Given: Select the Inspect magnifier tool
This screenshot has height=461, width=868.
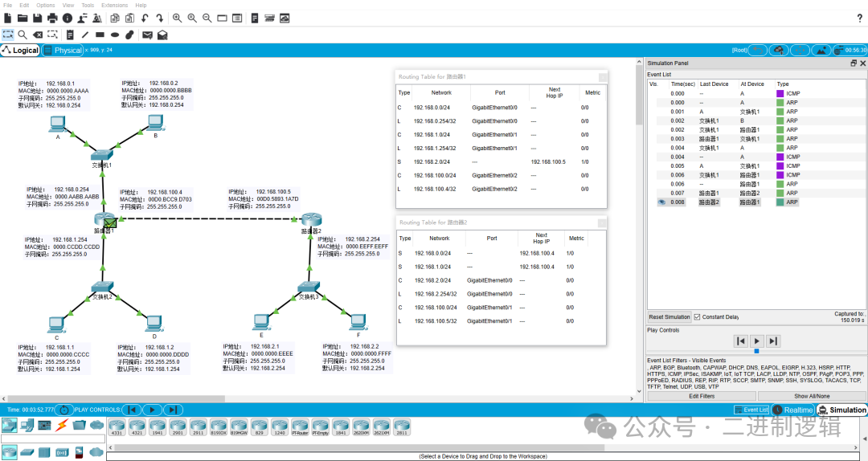Looking at the screenshot, I should 23,35.
